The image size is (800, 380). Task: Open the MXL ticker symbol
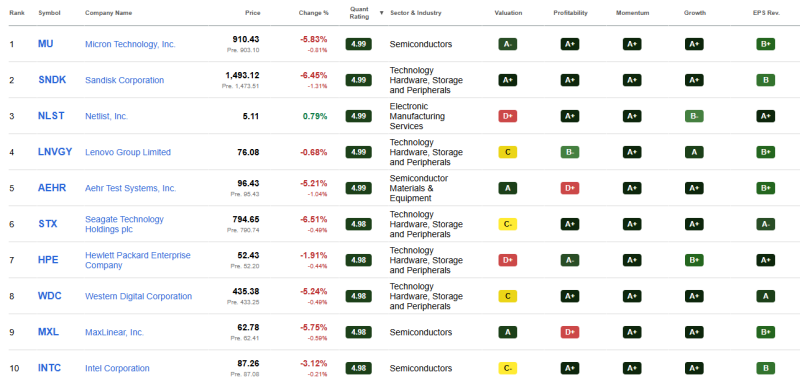(48, 332)
